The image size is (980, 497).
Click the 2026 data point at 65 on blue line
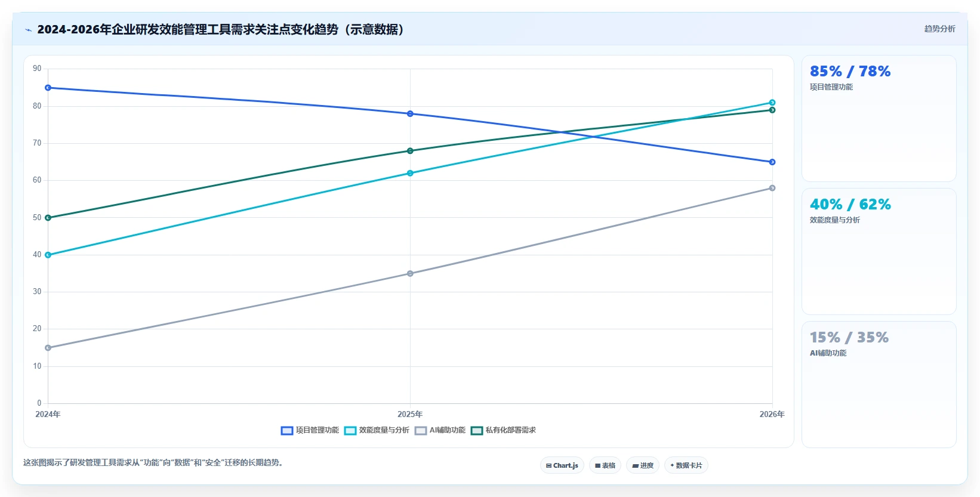coord(772,162)
